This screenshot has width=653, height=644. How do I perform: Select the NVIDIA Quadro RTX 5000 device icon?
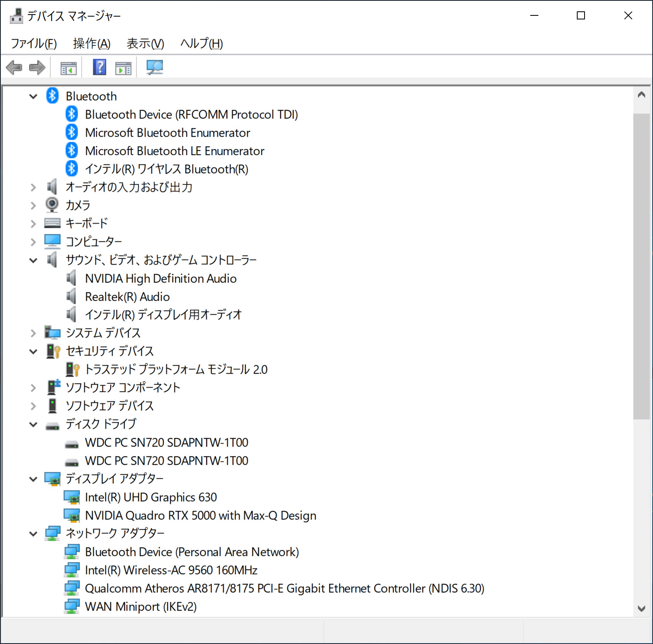coord(72,515)
